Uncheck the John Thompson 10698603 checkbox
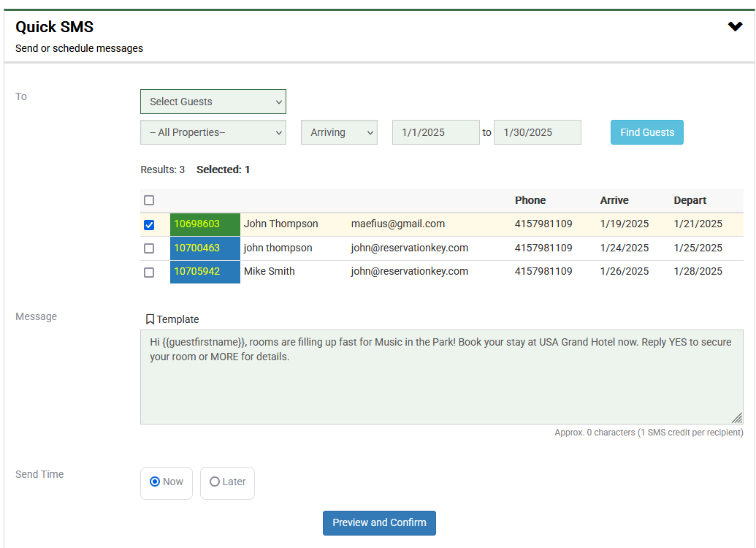The width and height of the screenshot is (756, 548). (149, 225)
